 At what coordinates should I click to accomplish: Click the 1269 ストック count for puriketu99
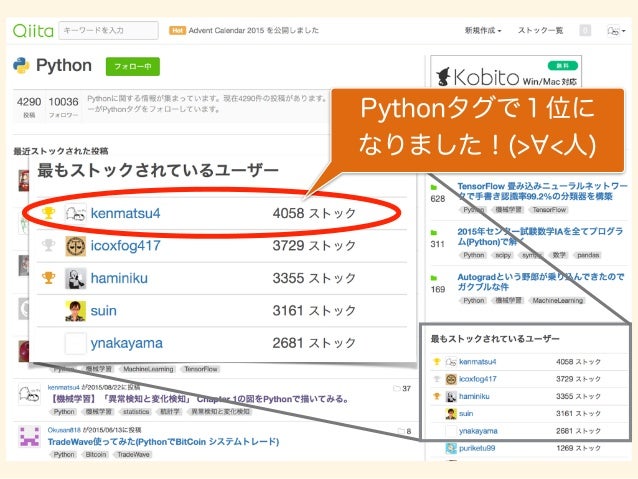click(578, 448)
